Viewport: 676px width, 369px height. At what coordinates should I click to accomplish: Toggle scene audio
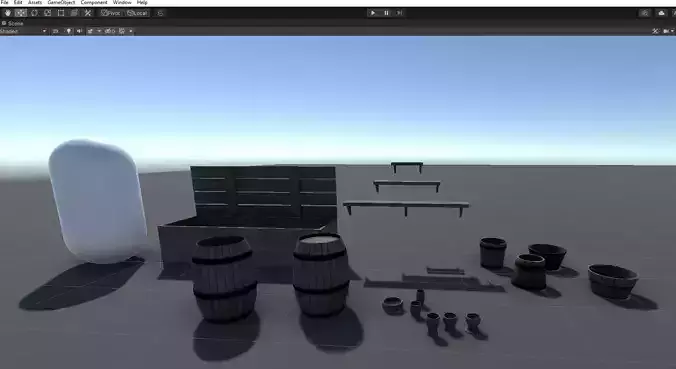click(x=79, y=31)
